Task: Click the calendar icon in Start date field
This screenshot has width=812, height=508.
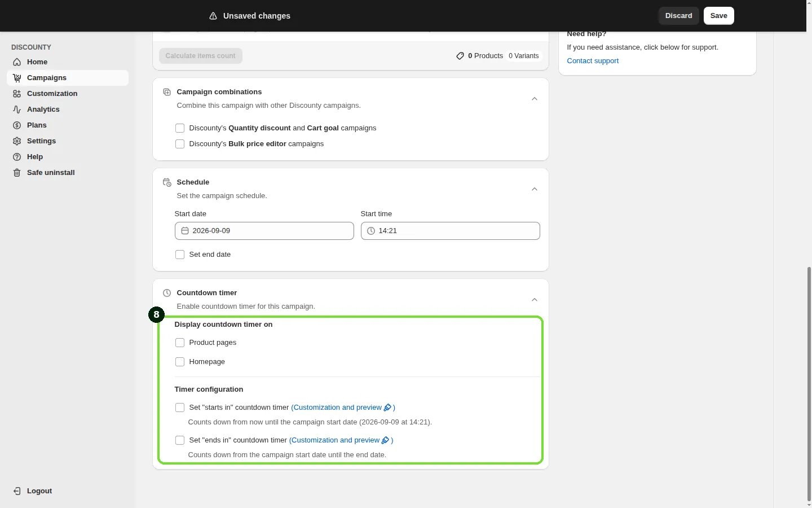Action: 185,231
